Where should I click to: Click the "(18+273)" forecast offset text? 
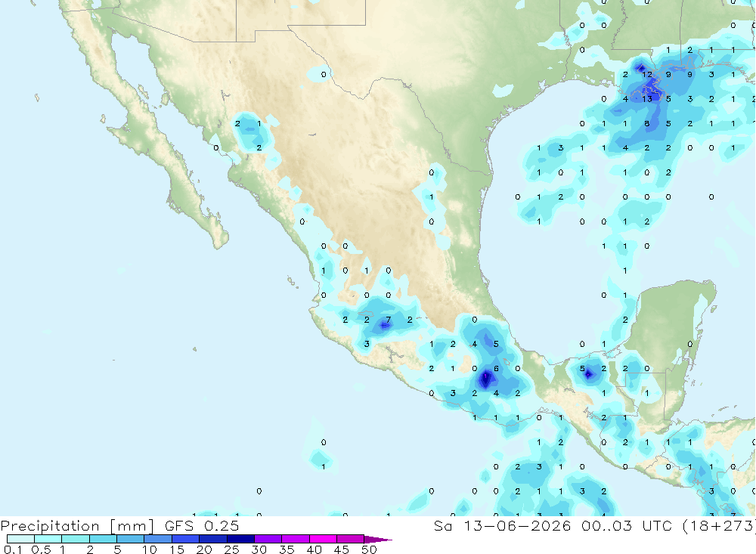pyautogui.click(x=719, y=525)
